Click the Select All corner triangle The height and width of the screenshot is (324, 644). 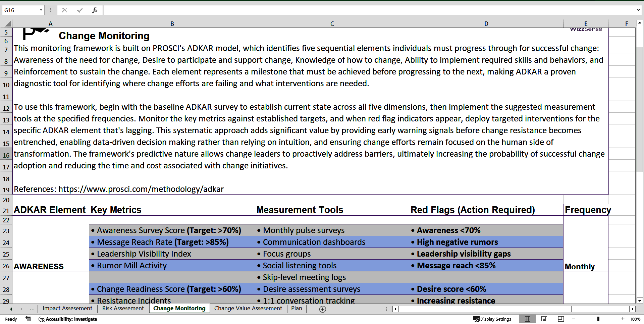pyautogui.click(x=8, y=23)
